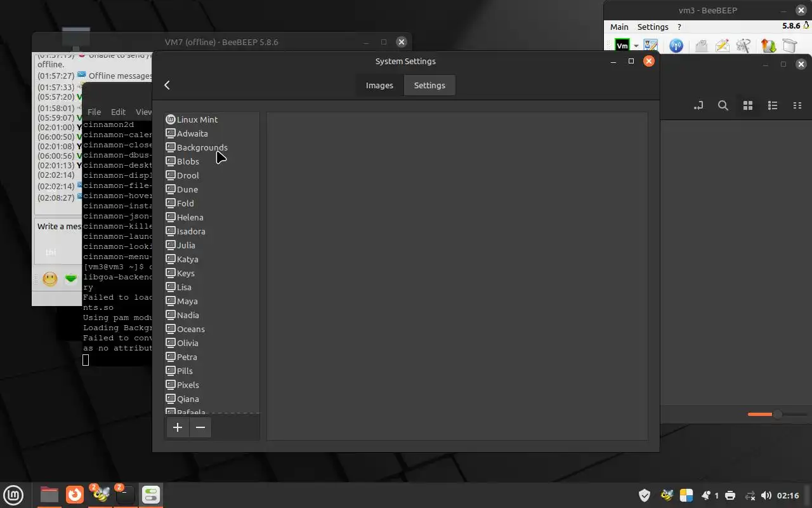The height and width of the screenshot is (508, 812).
Task: Switch file manager to icon grid view
Action: pyautogui.click(x=748, y=105)
